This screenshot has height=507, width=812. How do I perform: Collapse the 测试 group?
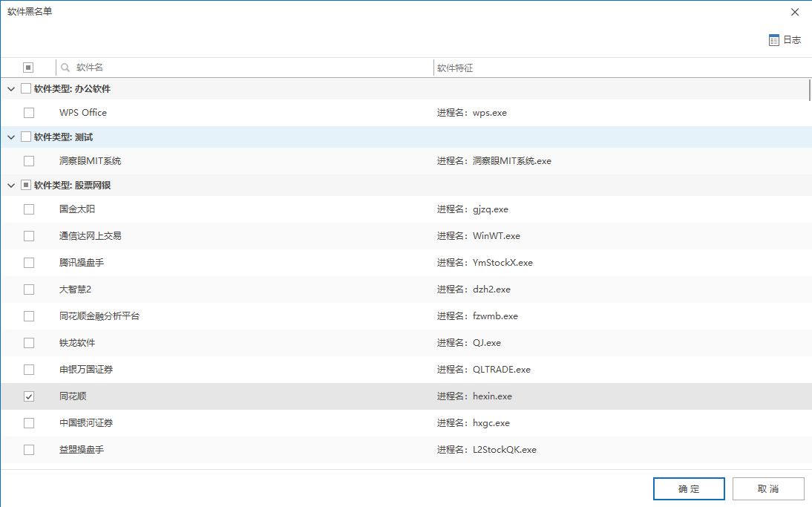11,137
